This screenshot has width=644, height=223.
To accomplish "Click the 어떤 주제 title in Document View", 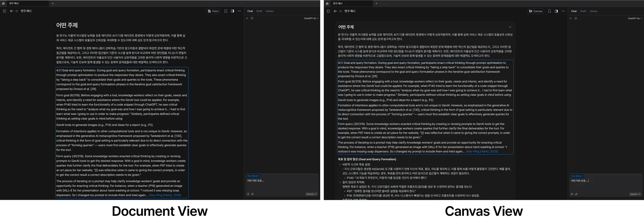I will (x=67, y=25).
